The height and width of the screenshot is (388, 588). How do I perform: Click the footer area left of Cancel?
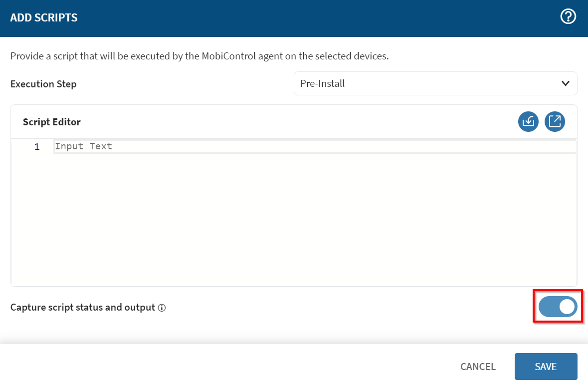[224, 367]
